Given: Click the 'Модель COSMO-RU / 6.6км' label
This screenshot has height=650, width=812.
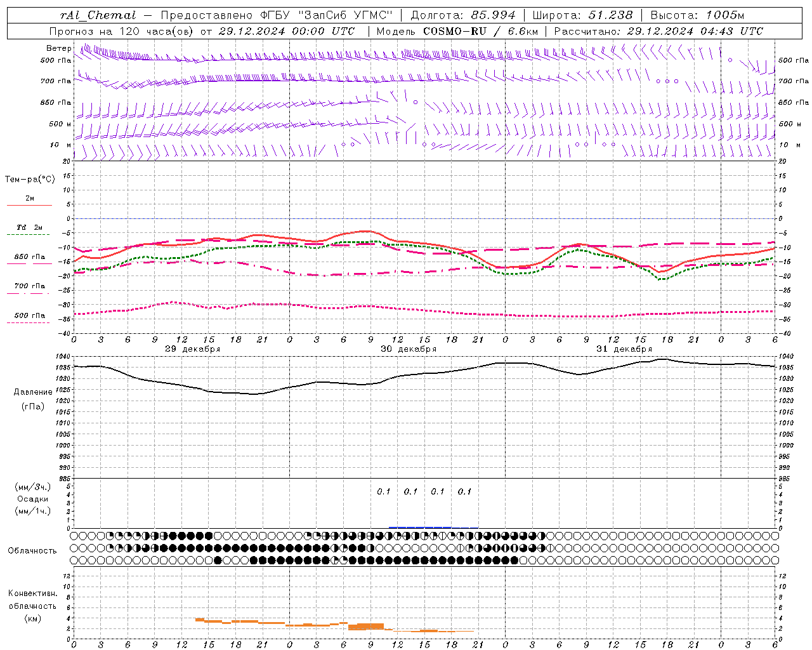Looking at the screenshot, I should [x=457, y=31].
